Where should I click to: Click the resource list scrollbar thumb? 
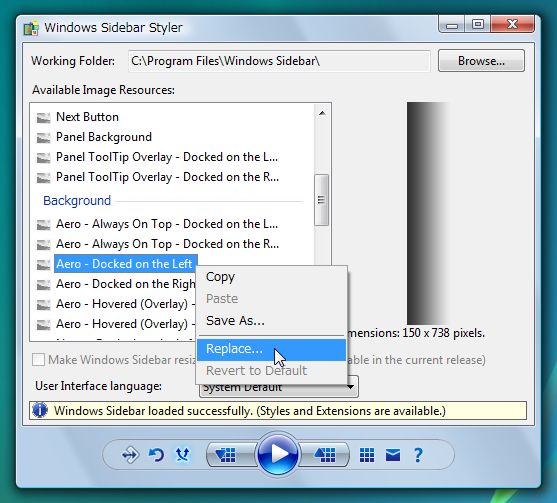[x=321, y=200]
